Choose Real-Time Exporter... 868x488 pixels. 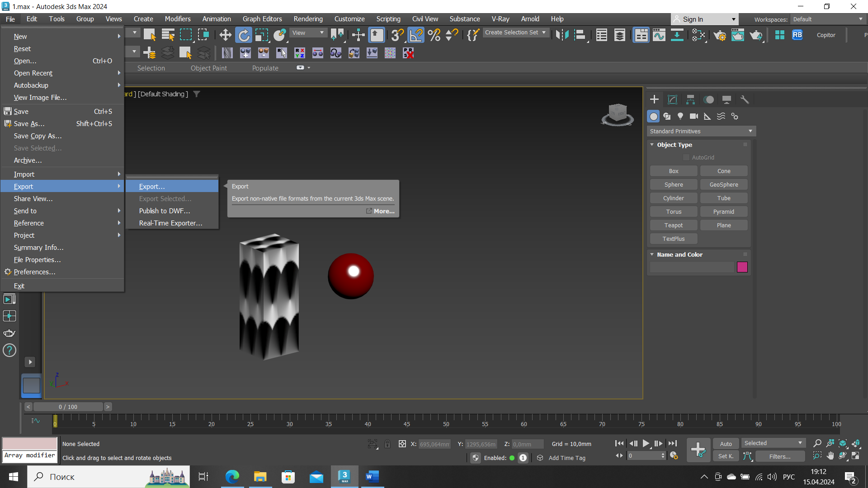pyautogui.click(x=172, y=223)
